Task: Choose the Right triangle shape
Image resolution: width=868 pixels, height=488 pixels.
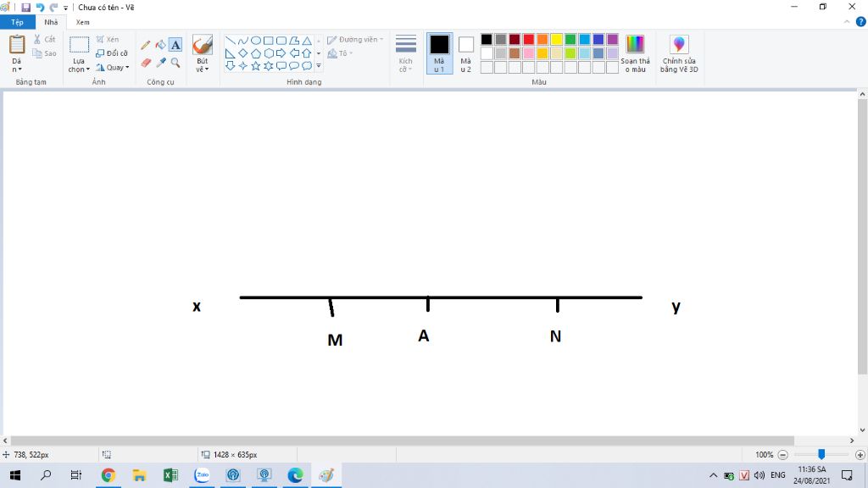Action: (231, 53)
